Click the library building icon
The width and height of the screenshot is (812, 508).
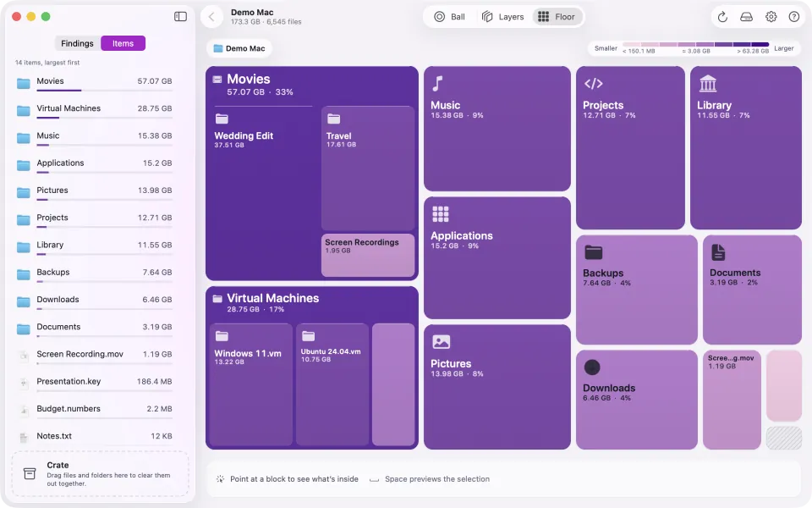707,84
